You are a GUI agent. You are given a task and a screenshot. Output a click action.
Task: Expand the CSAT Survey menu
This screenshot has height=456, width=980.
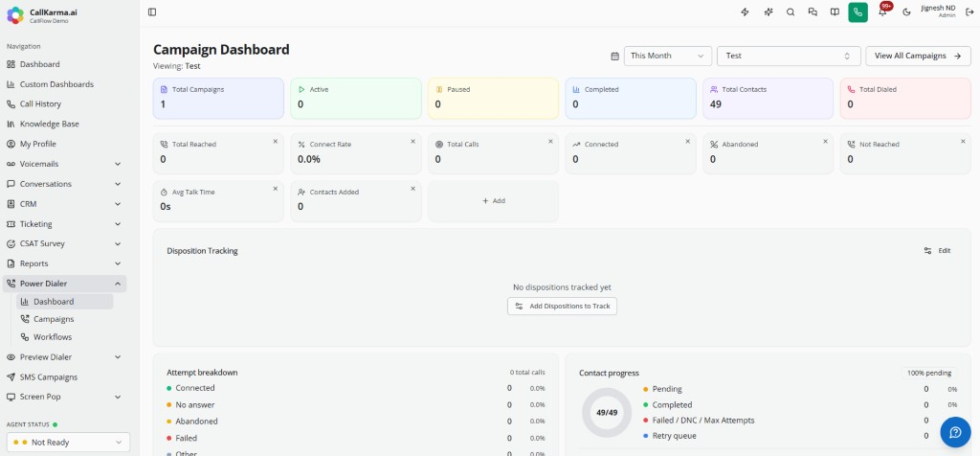pos(64,244)
